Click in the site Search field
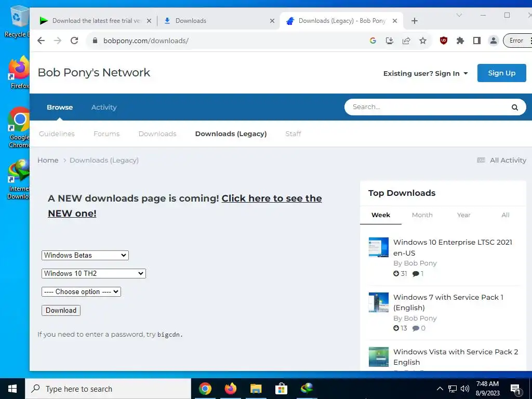532x399 pixels. (428, 107)
